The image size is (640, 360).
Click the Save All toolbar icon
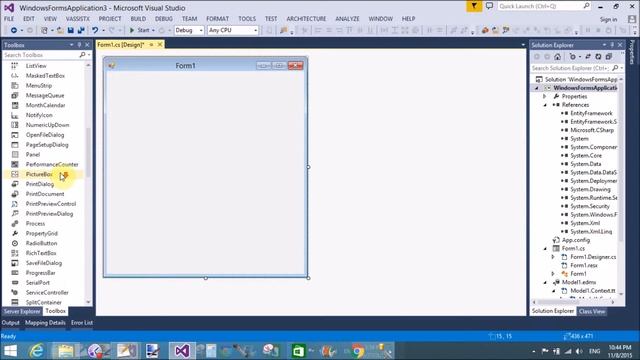(x=81, y=30)
